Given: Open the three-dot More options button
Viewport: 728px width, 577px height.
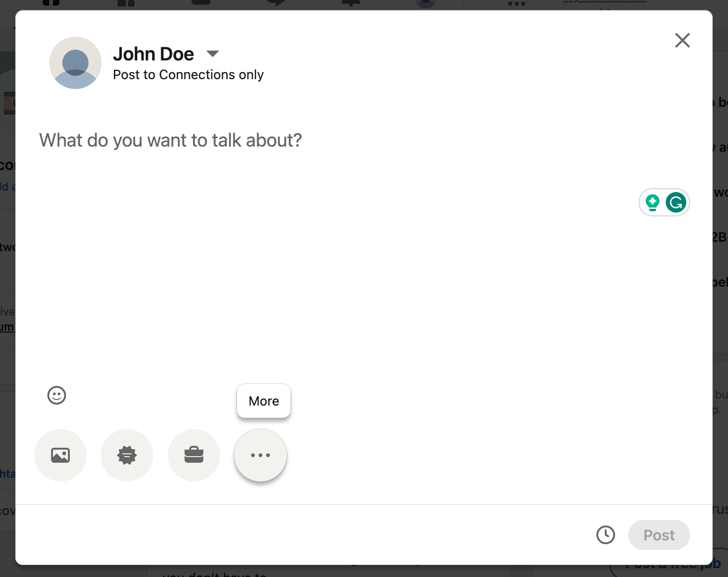Looking at the screenshot, I should pos(260,455).
